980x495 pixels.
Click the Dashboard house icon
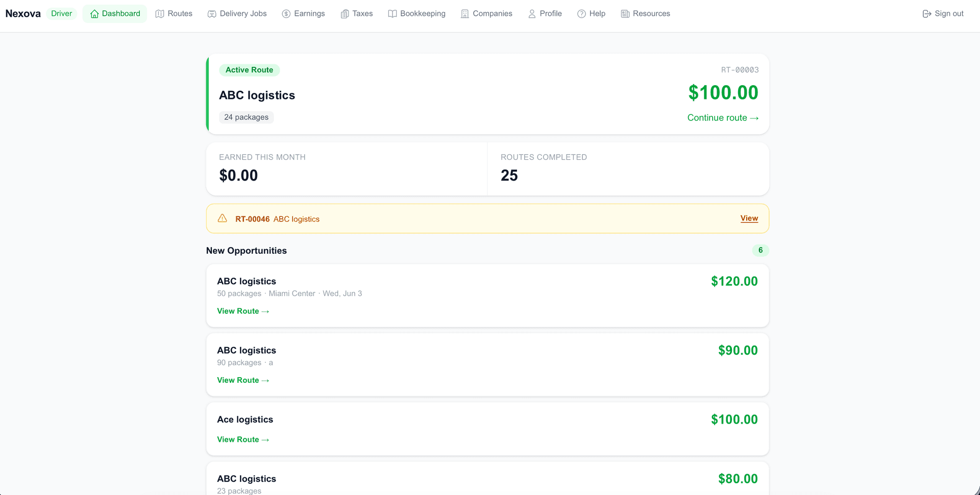[94, 14]
